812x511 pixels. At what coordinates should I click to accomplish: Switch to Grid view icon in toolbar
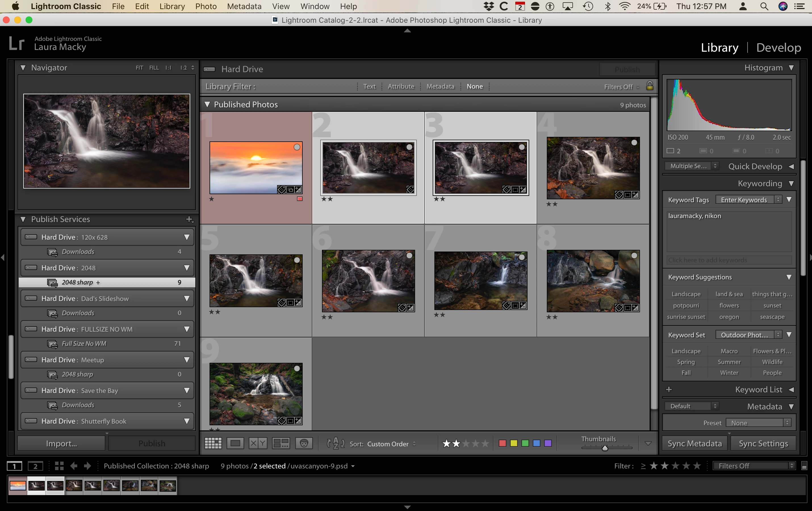coord(213,443)
